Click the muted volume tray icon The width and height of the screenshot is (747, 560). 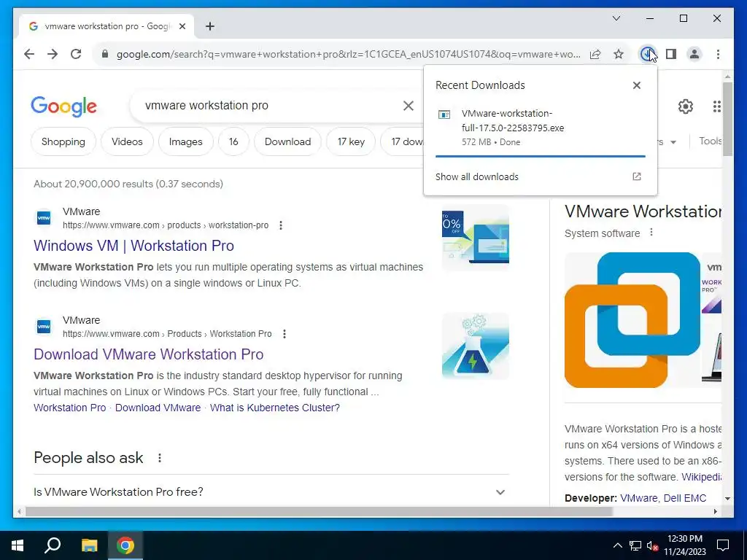click(x=653, y=545)
